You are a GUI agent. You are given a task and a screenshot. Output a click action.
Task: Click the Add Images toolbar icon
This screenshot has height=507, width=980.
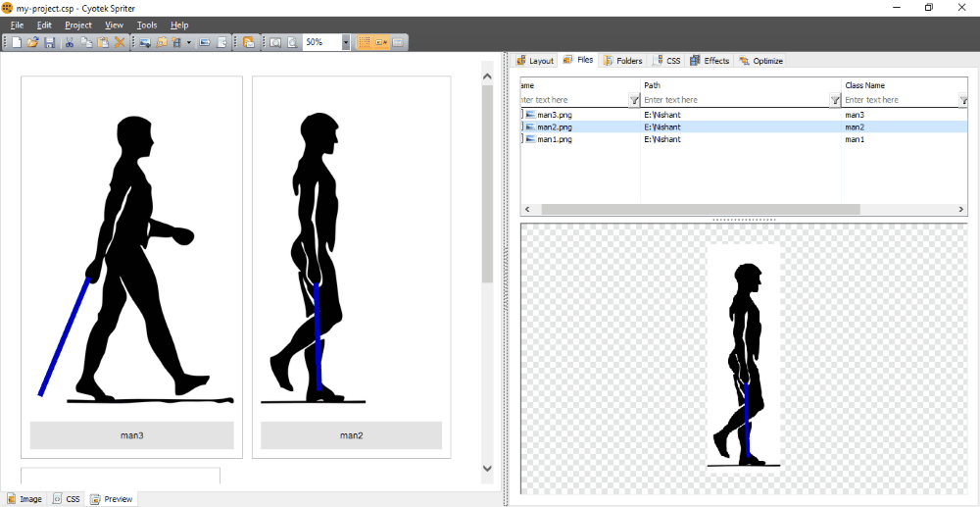click(144, 42)
